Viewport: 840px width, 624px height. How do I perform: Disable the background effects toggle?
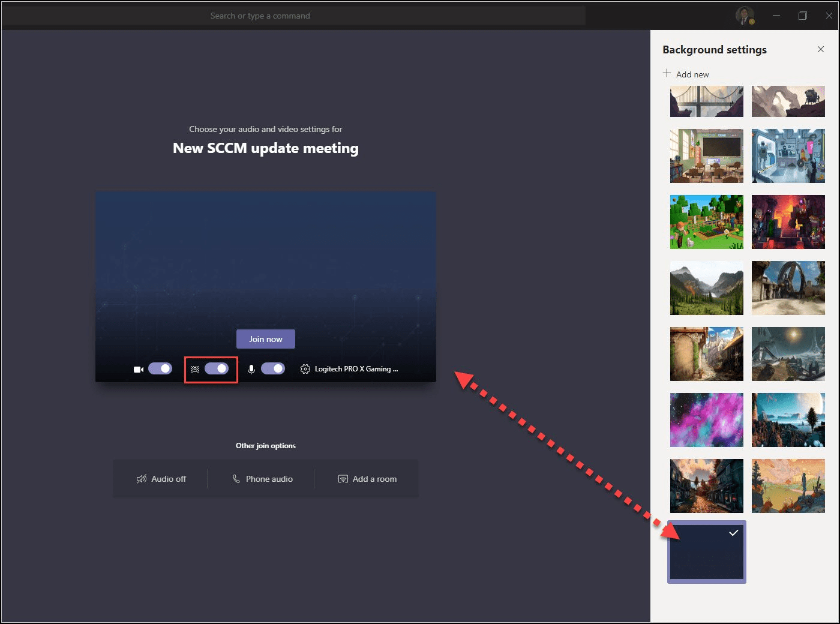pos(216,368)
